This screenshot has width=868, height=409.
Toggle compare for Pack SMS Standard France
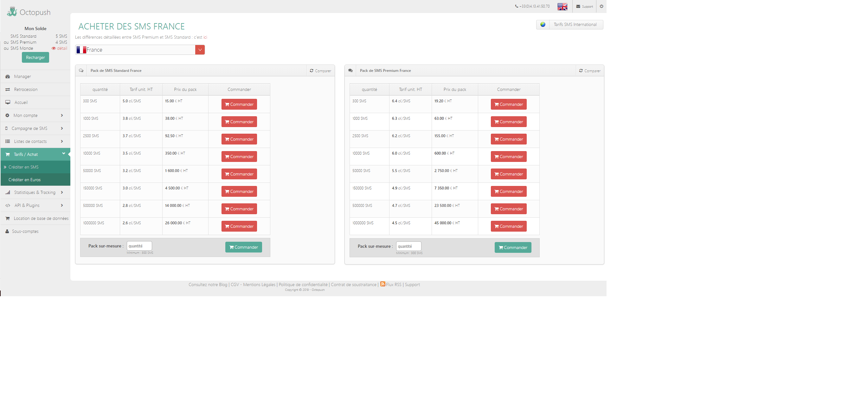tap(320, 70)
